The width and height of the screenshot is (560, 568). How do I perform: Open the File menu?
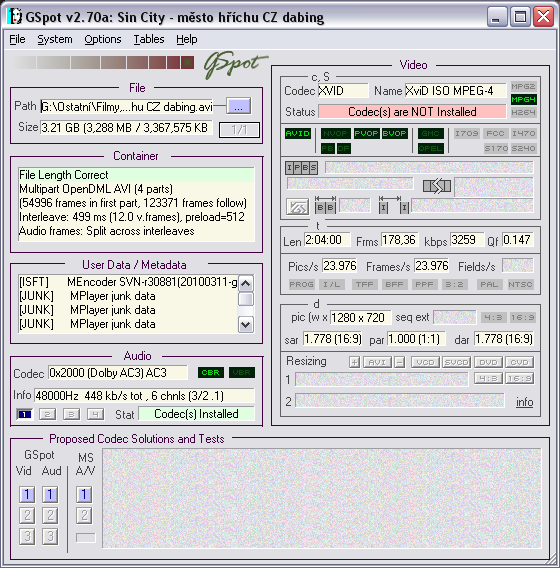pyautogui.click(x=17, y=39)
